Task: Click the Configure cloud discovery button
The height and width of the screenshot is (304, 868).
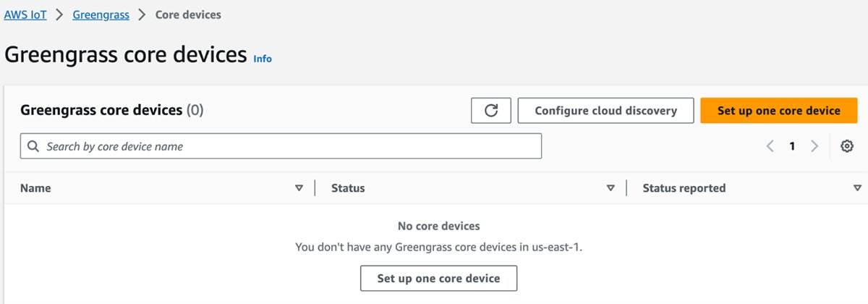Action: [x=605, y=111]
